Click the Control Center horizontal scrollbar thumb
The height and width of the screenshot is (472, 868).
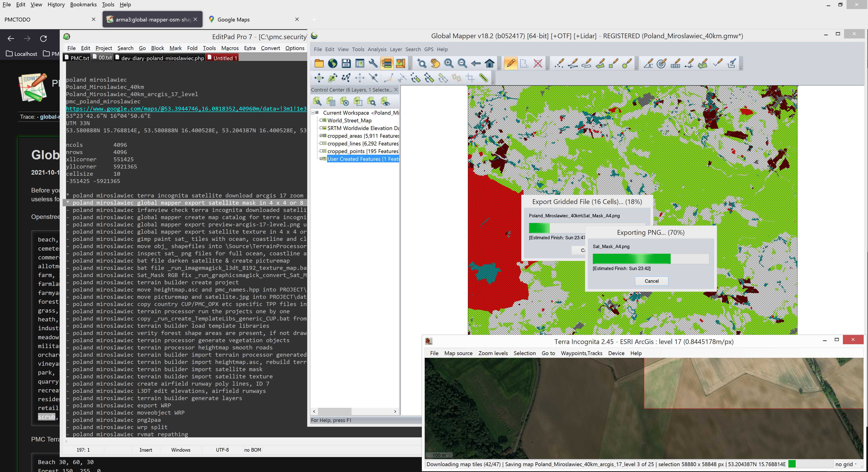click(x=335, y=411)
